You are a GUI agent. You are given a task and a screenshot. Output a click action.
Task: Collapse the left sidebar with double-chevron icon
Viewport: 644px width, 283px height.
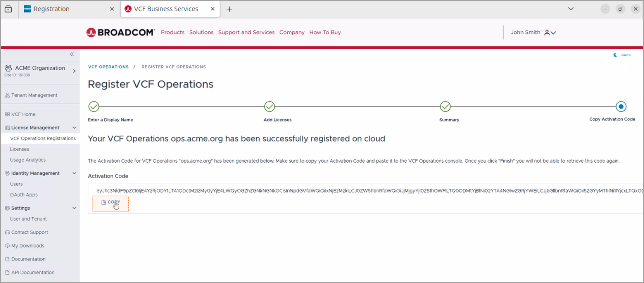(72, 54)
